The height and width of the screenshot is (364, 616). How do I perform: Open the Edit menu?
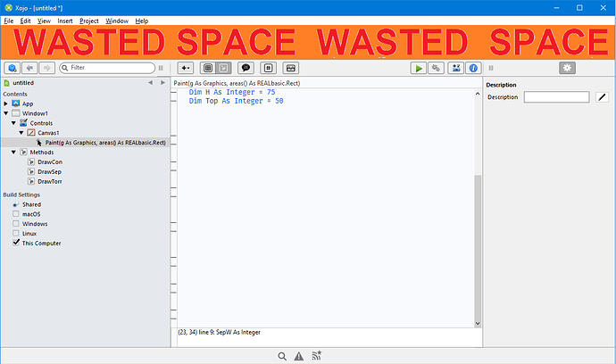(26, 21)
